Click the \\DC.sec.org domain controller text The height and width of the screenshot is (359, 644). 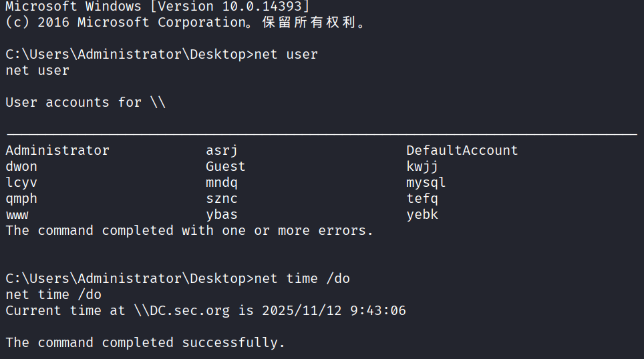pyautogui.click(x=181, y=310)
